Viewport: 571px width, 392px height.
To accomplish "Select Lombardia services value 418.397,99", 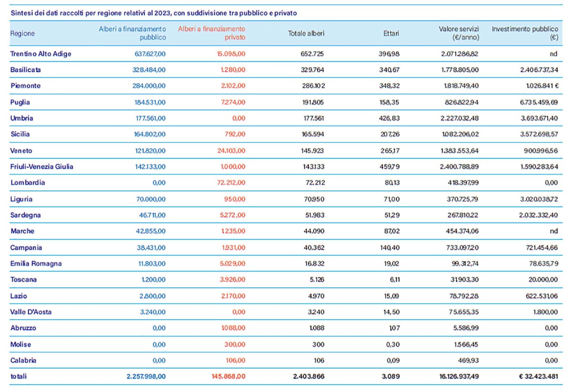I will pos(463,183).
